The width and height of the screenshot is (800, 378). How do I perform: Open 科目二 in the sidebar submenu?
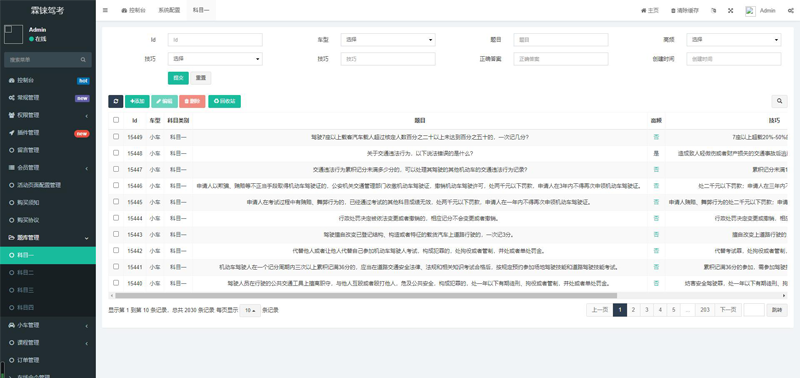tap(48, 273)
